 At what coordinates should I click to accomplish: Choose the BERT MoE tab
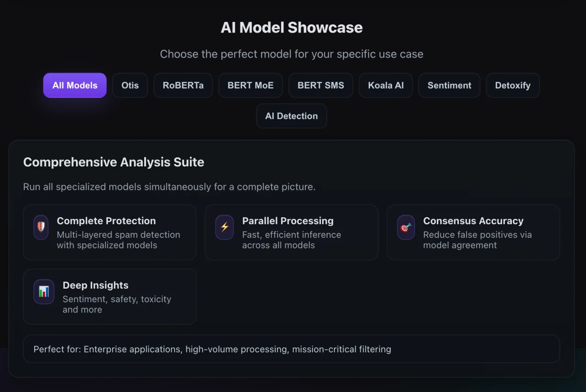[250, 86]
